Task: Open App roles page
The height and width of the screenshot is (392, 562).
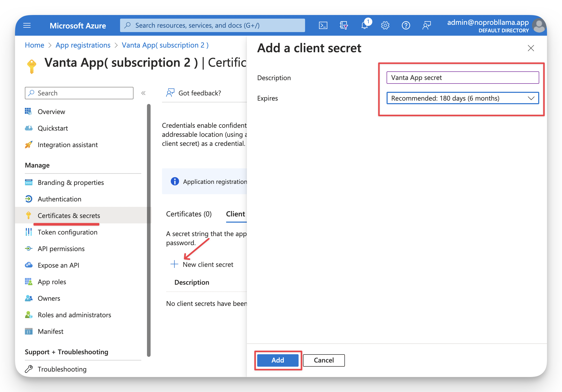Action: [52, 282]
